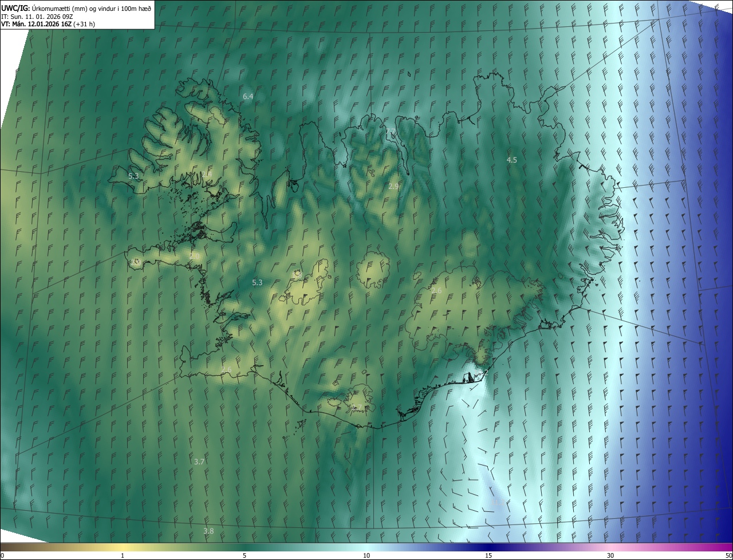733x560 pixels.
Task: Click the faint 11.2 value offshore
Action: pyautogui.click(x=499, y=503)
